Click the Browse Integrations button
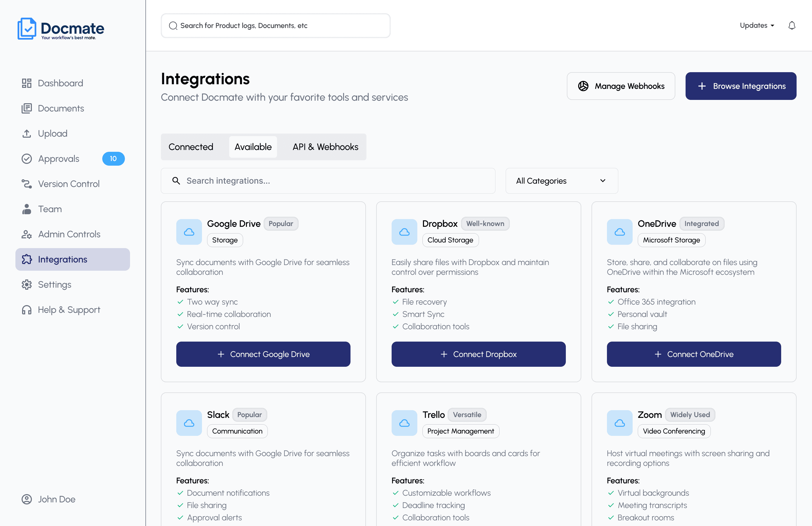Viewport: 812px width, 526px height. (x=741, y=86)
